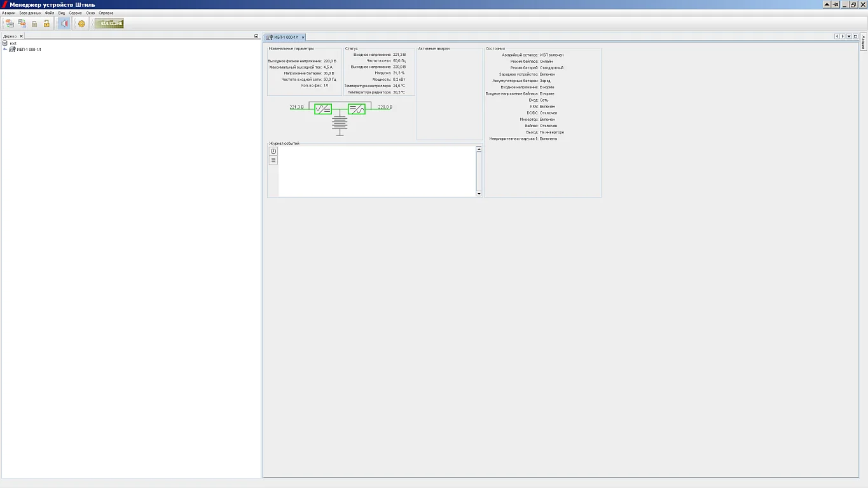The height and width of the screenshot is (488, 868).
Task: Click the rectifier block in the UPS diagram
Action: [x=323, y=109]
